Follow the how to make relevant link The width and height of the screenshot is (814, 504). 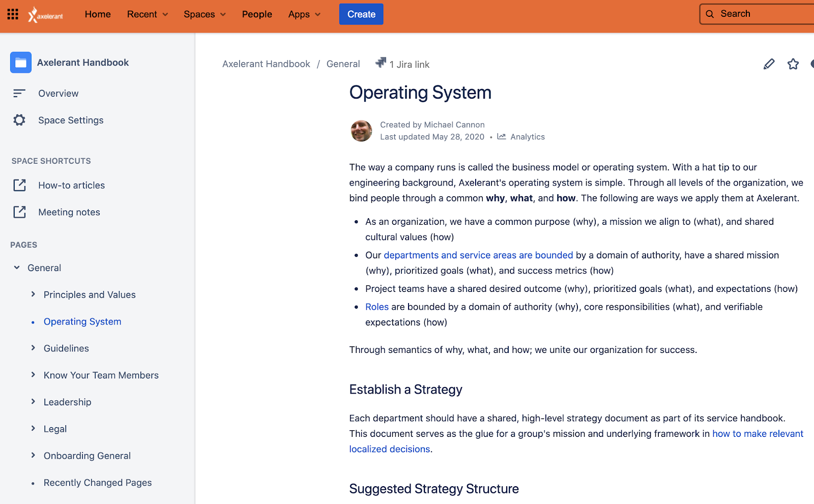(x=758, y=434)
